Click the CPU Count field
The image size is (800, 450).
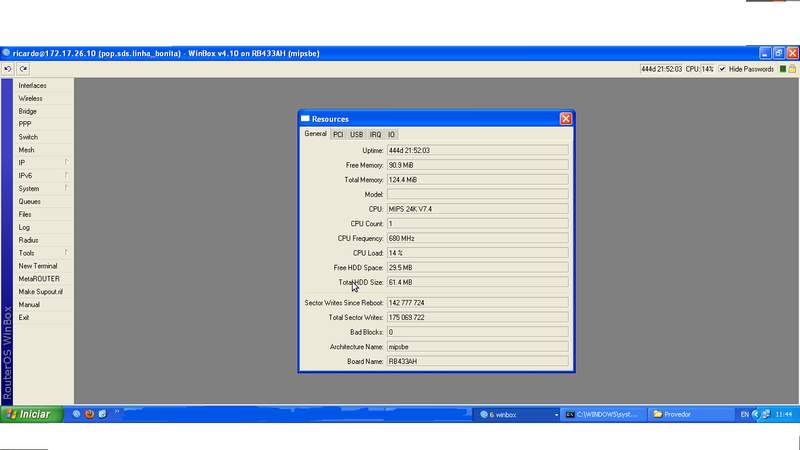pos(478,224)
